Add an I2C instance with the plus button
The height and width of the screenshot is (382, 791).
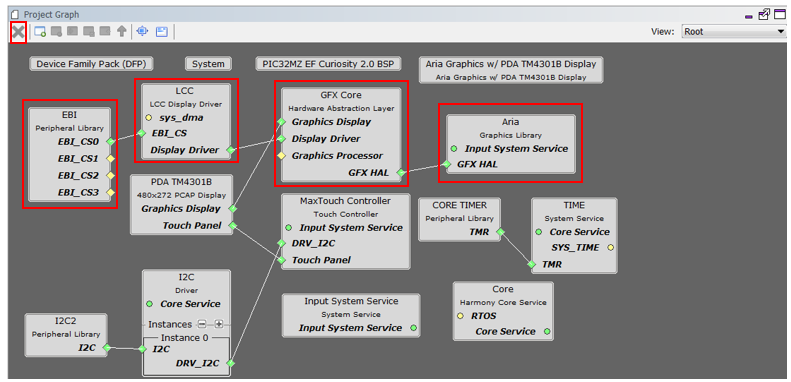click(x=218, y=324)
